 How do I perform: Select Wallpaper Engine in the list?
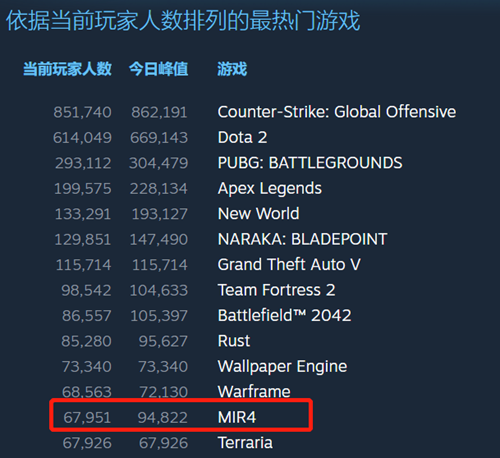click(282, 367)
